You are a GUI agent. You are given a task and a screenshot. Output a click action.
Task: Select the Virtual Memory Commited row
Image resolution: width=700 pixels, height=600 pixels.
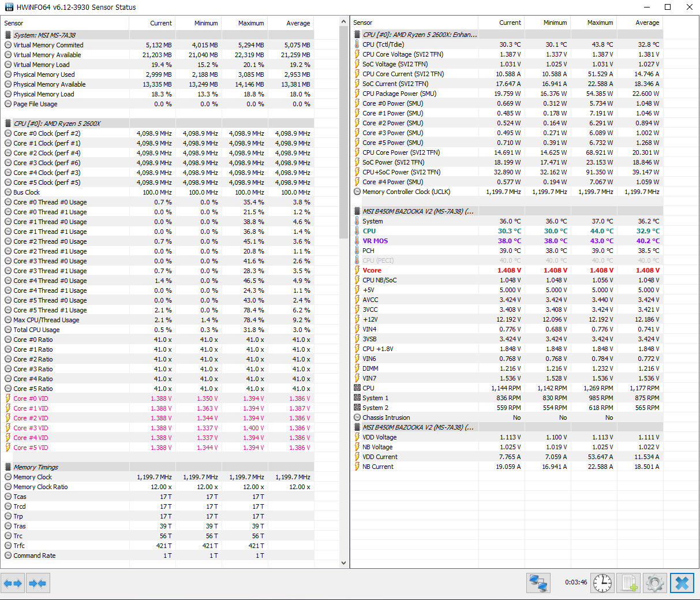(158, 45)
